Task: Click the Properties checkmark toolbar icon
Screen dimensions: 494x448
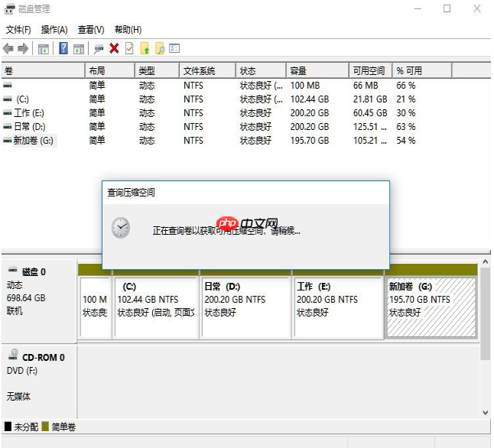Action: tap(129, 48)
